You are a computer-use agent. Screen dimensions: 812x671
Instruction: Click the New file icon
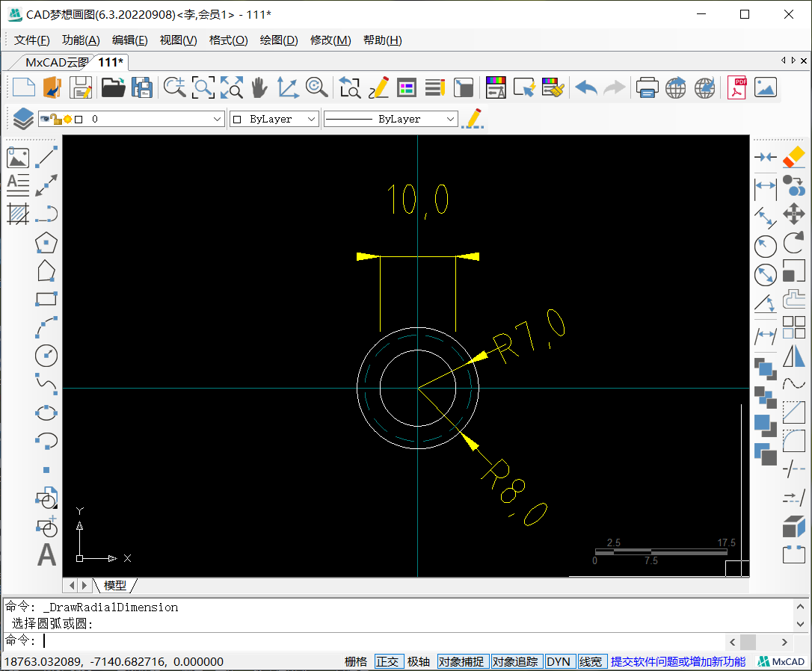click(24, 87)
